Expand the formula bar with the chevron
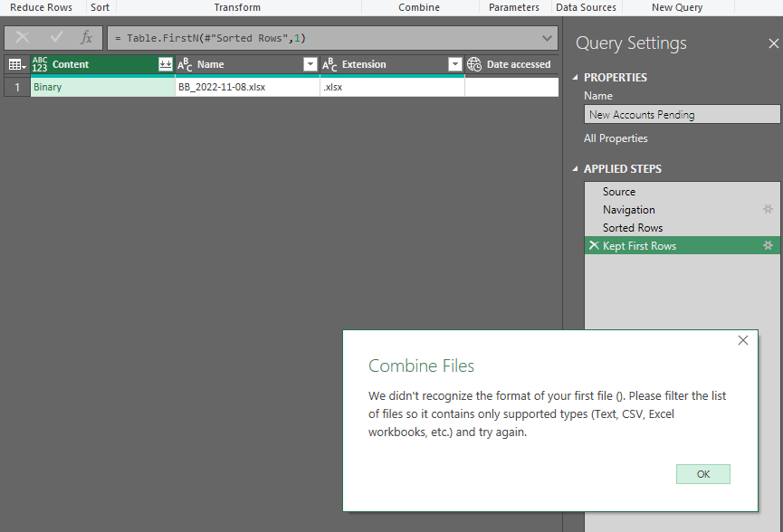The height and width of the screenshot is (532, 783). pos(547,38)
